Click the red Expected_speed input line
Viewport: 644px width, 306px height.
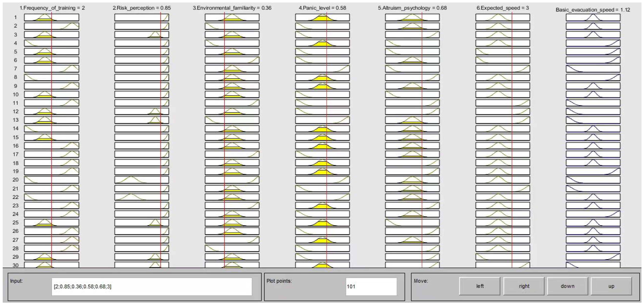coord(512,140)
